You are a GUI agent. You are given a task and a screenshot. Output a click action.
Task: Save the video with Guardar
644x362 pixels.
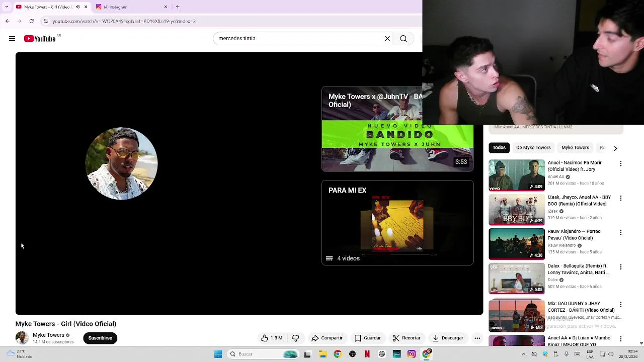pos(368,338)
